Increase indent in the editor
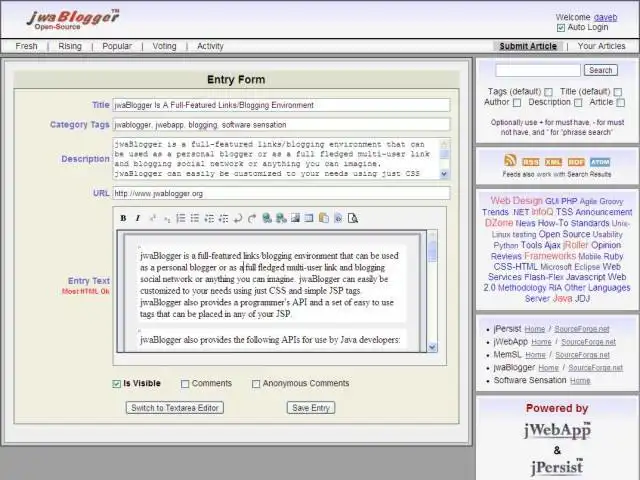The width and height of the screenshot is (640, 480). point(223,218)
